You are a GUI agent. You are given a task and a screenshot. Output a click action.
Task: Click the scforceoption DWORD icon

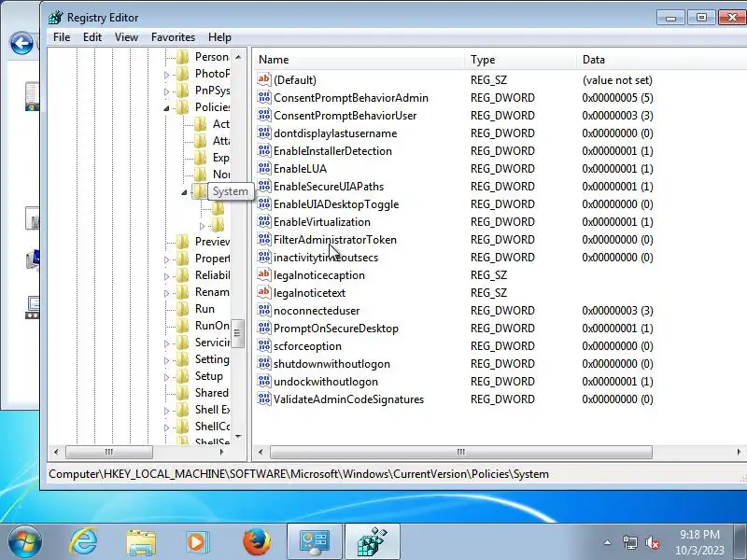click(x=264, y=345)
